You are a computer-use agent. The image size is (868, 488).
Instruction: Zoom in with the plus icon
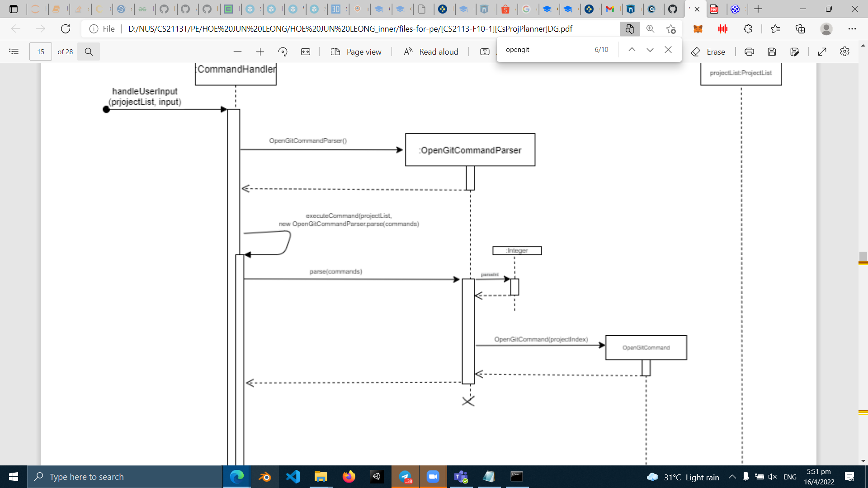click(260, 52)
